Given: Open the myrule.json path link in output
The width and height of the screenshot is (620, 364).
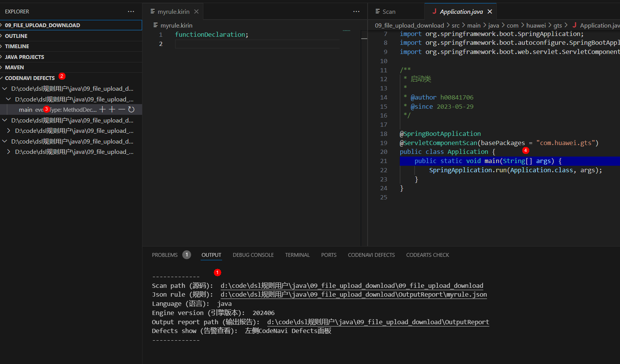Looking at the screenshot, I should tap(353, 295).
